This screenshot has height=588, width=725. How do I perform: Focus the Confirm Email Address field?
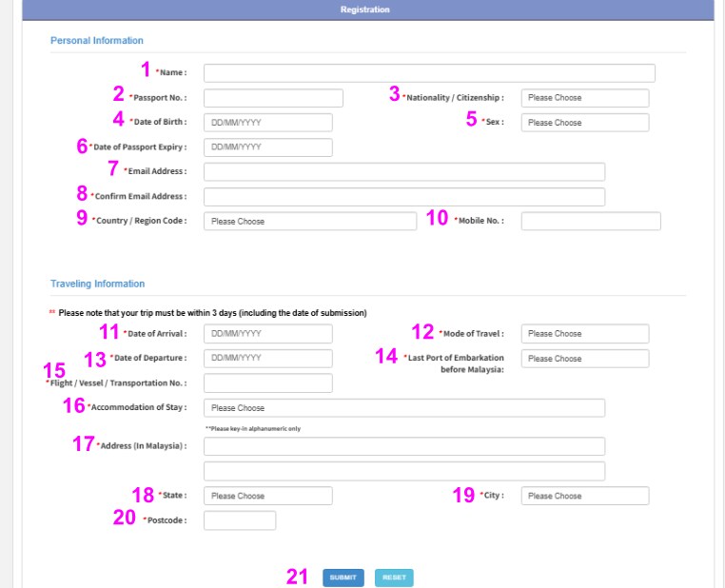click(x=403, y=197)
